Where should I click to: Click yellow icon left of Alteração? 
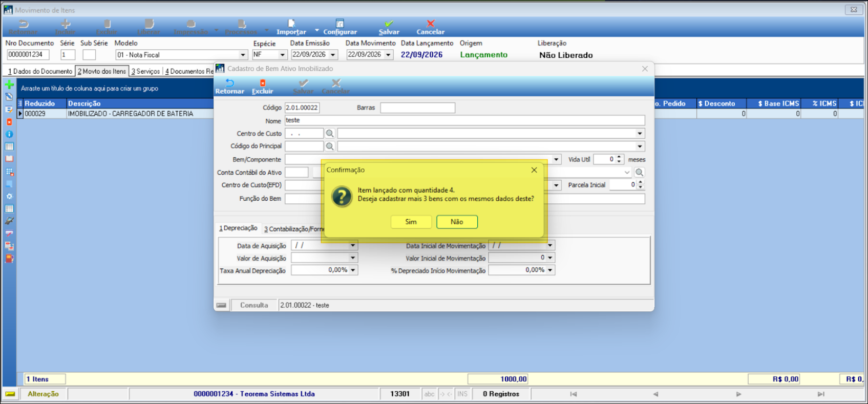pyautogui.click(x=10, y=394)
